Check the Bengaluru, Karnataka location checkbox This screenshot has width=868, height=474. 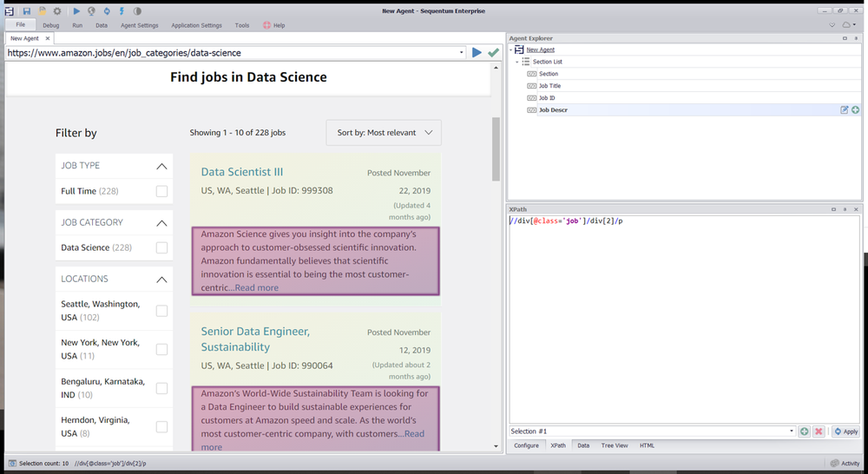pyautogui.click(x=161, y=388)
